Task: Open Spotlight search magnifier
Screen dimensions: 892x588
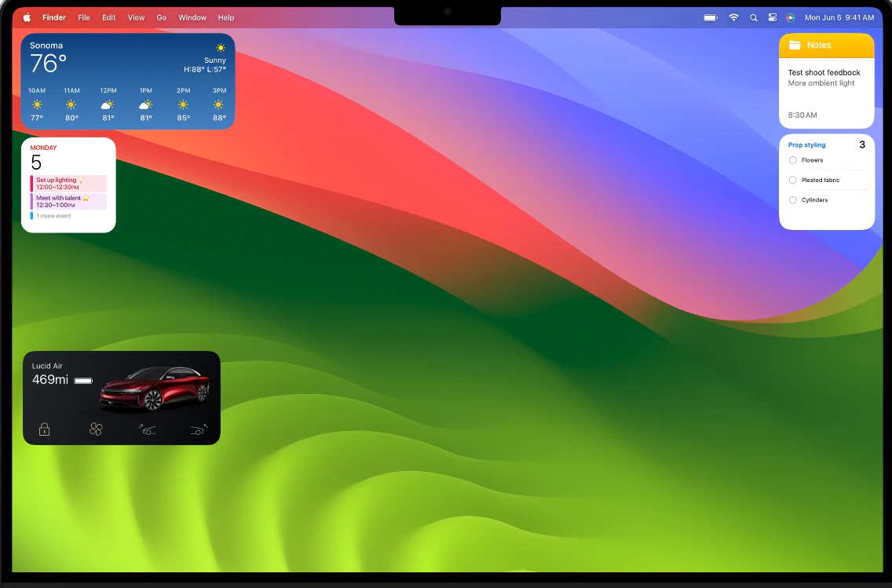Action: (x=754, y=17)
